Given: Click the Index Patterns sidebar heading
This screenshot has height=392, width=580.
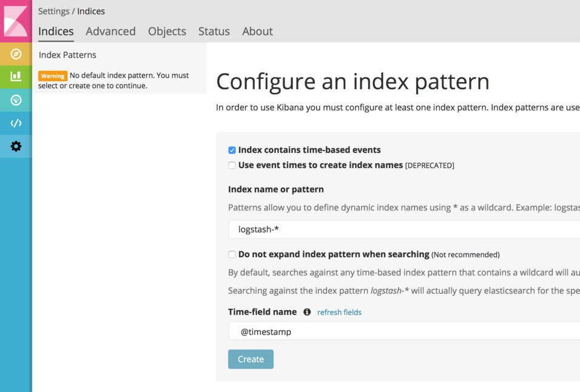Looking at the screenshot, I should click(x=67, y=55).
